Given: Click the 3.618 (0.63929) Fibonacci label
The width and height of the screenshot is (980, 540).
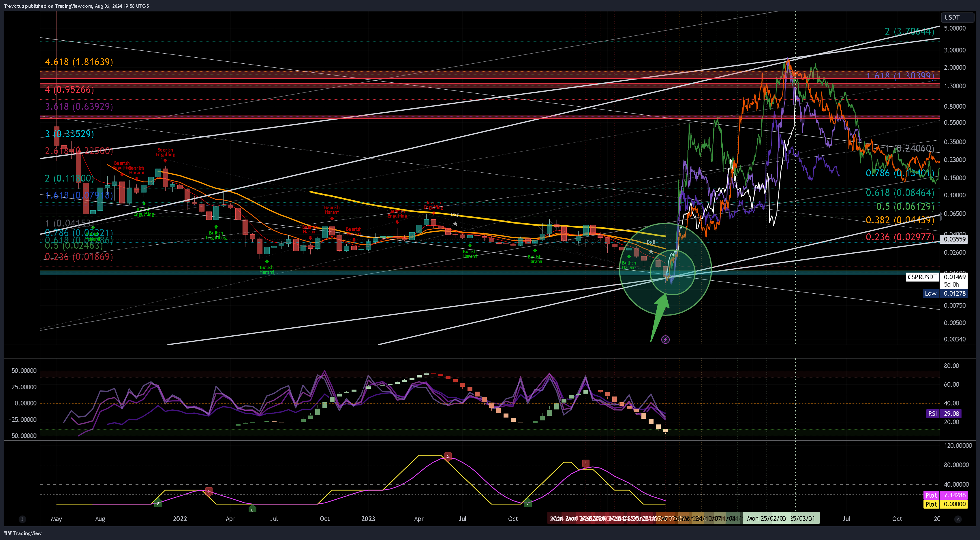Looking at the screenshot, I should coord(79,106).
